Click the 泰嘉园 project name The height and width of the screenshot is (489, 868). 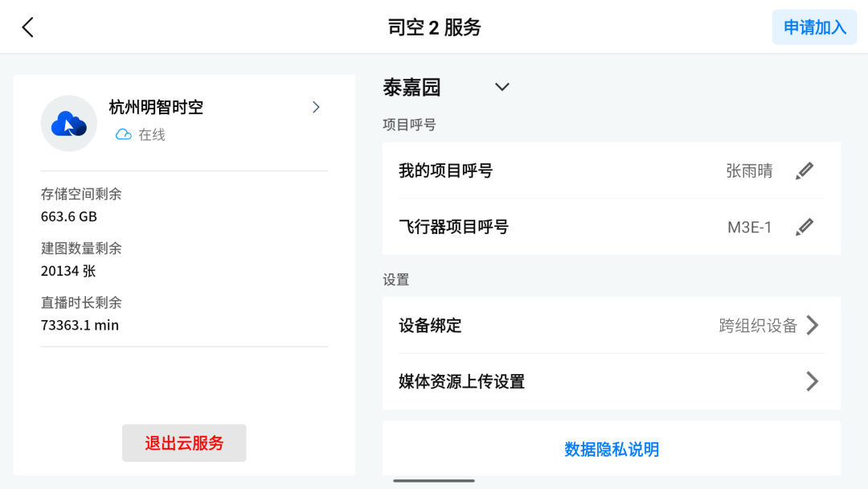pos(411,87)
